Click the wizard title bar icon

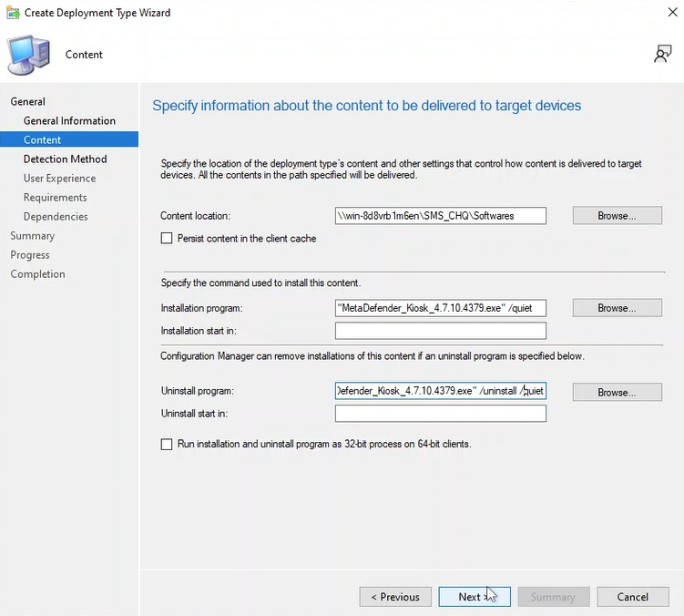pyautogui.click(x=11, y=13)
